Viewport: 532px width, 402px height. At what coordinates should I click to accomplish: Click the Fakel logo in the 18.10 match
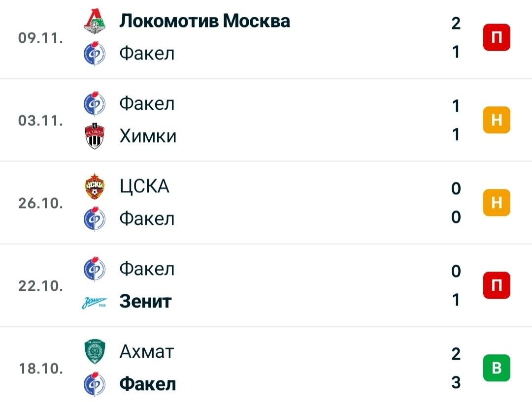click(95, 384)
